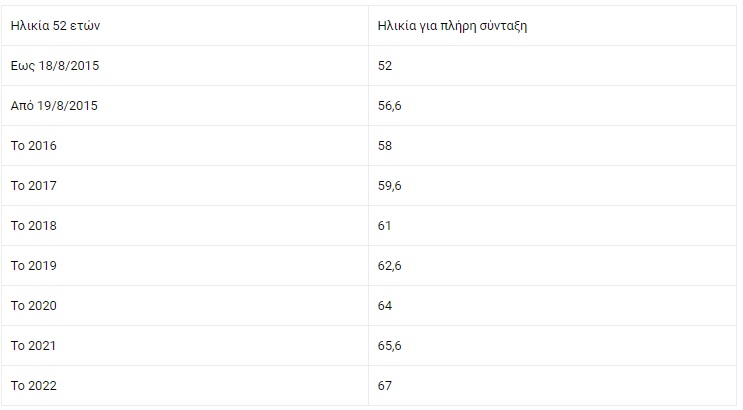Click the 'Ηλικία για πλήρη σύνταξη' column header
743x410 pixels.
[x=452, y=25]
